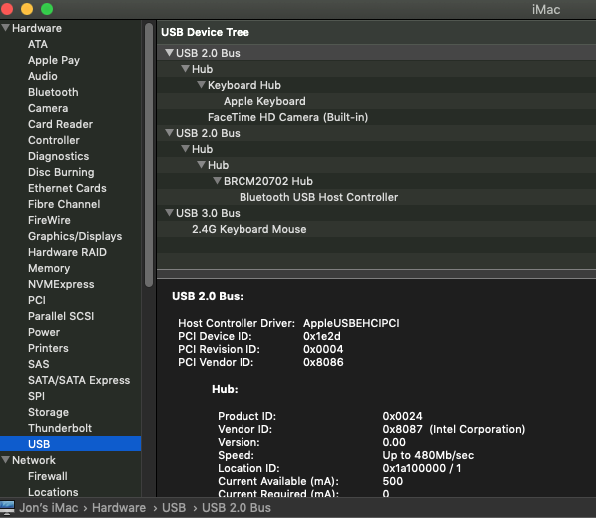Open the Audio hardware section
Viewport: 596px width, 518px height.
pyautogui.click(x=43, y=76)
